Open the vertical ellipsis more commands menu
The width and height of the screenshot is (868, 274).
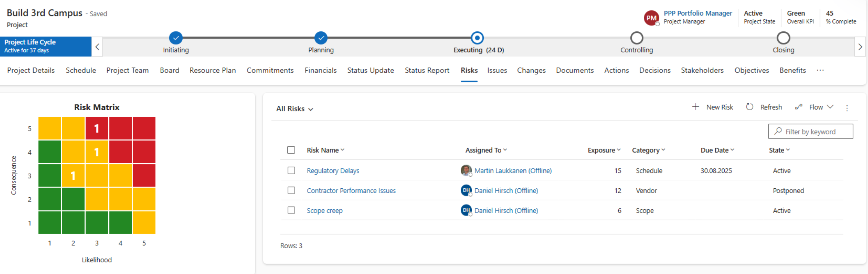(847, 108)
